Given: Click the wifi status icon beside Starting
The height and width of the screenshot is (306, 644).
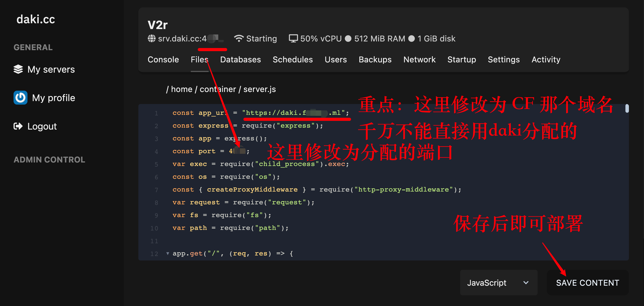Looking at the screenshot, I should pos(239,38).
